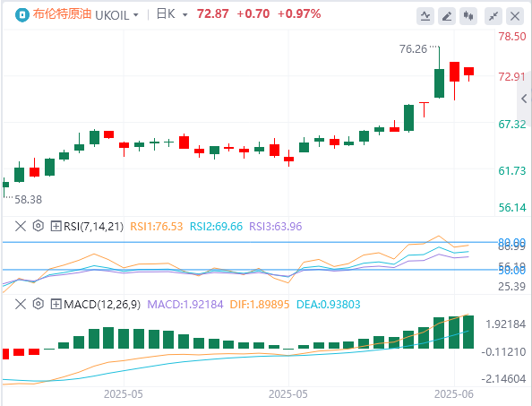The height and width of the screenshot is (406, 532).
Task: Expand the right side panel chevron
Action: 524,99
